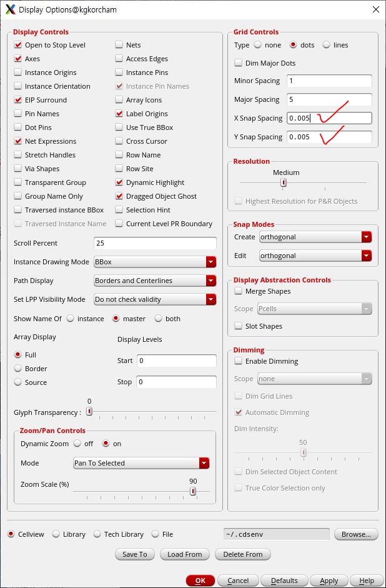Select Border array display radio
Image resolution: width=386 pixels, height=588 pixels.
(17, 369)
